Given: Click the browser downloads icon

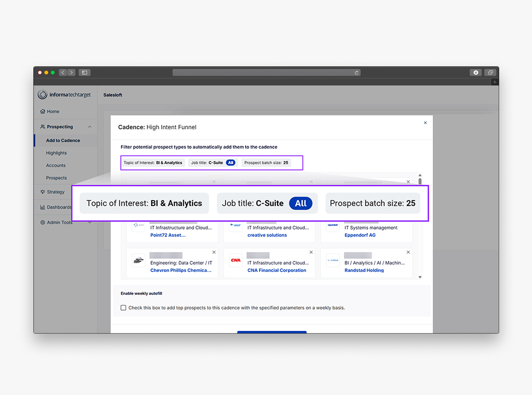Looking at the screenshot, I should tap(476, 72).
